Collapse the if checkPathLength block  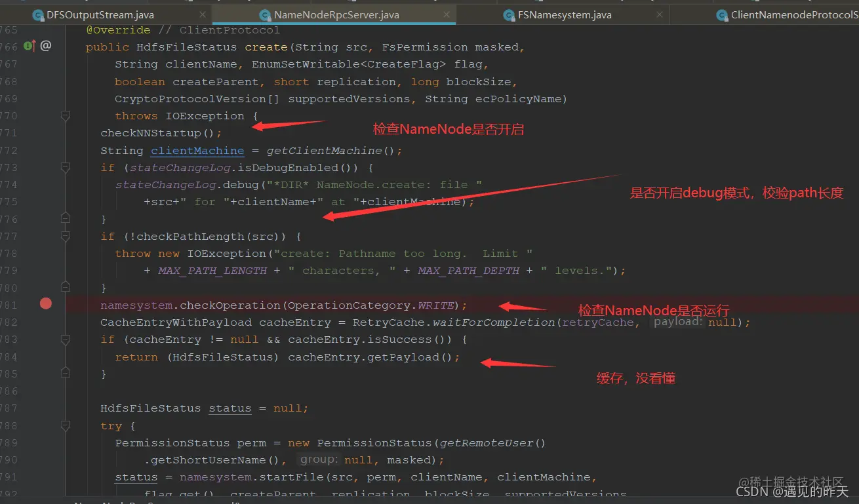66,236
